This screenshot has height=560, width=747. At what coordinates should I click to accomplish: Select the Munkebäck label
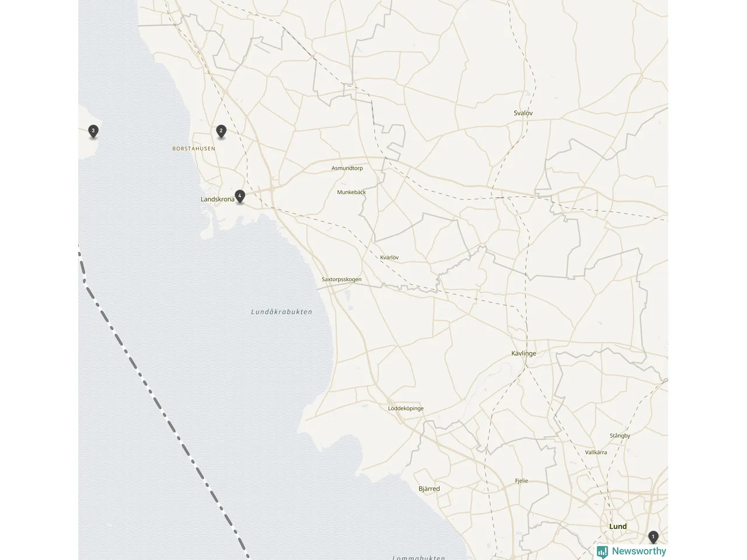(x=351, y=192)
